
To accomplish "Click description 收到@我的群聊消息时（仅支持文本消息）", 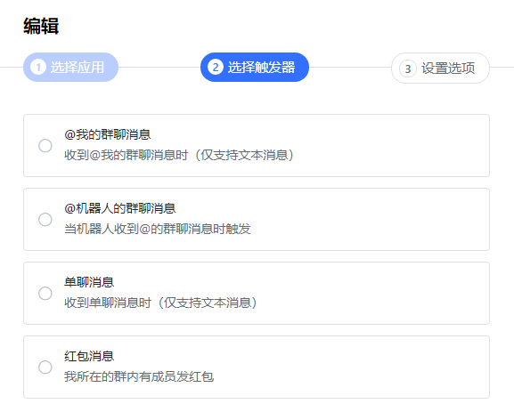I will [x=179, y=155].
